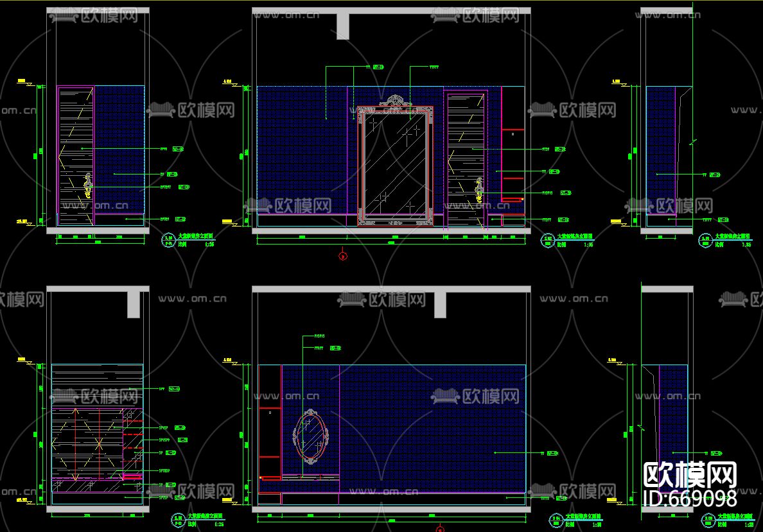Select the green drawing title of the top-left elevation
Viewport: 763px width, 532px height.
196,236
